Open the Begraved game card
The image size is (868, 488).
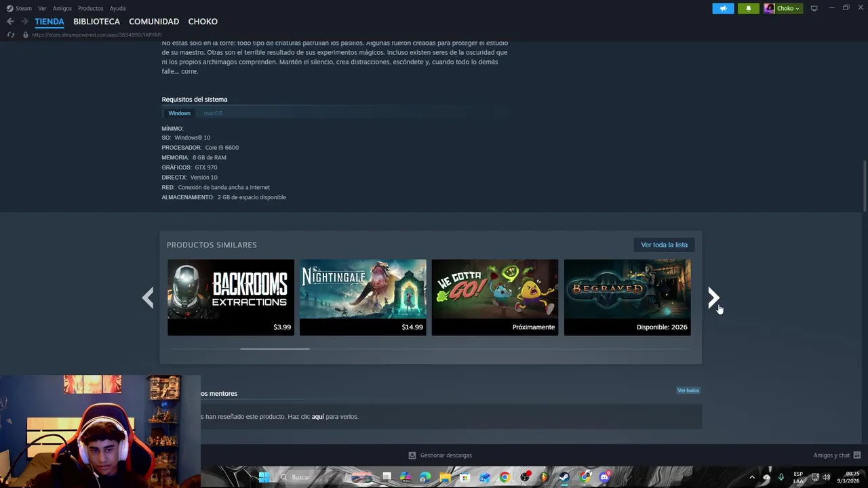point(627,298)
